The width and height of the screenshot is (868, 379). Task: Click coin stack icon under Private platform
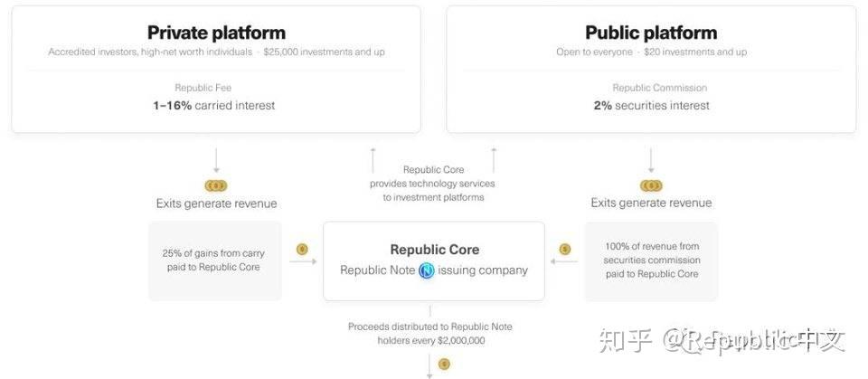coord(216,185)
